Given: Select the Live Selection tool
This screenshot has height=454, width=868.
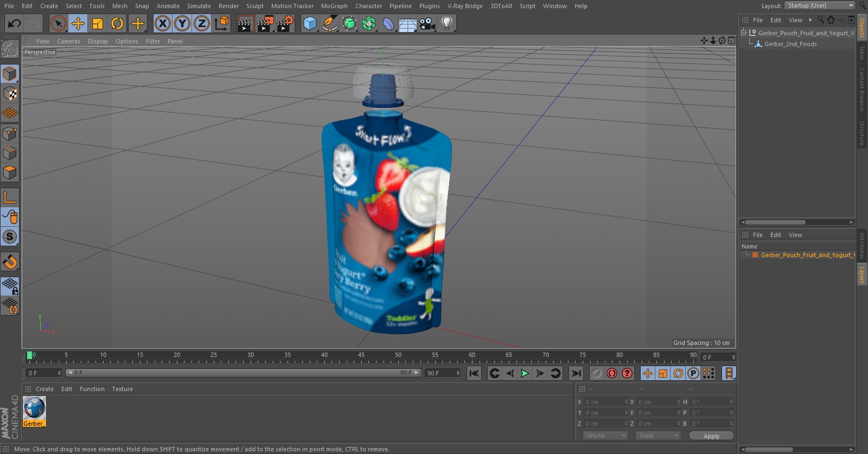Looking at the screenshot, I should pos(58,23).
